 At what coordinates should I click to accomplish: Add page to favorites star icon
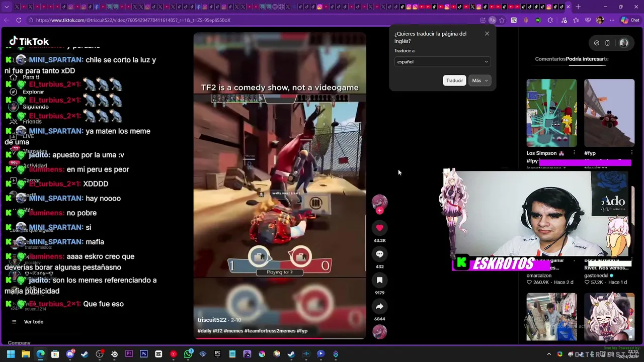[x=502, y=20]
